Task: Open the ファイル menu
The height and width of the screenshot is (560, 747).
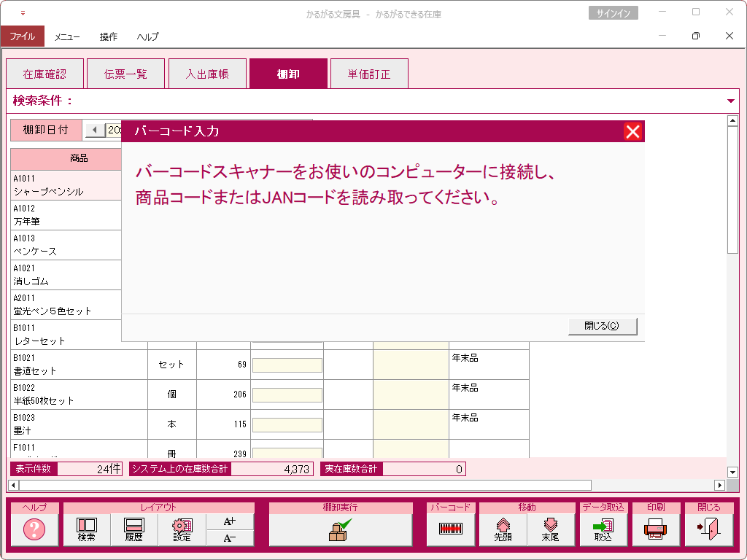Action: (x=23, y=36)
